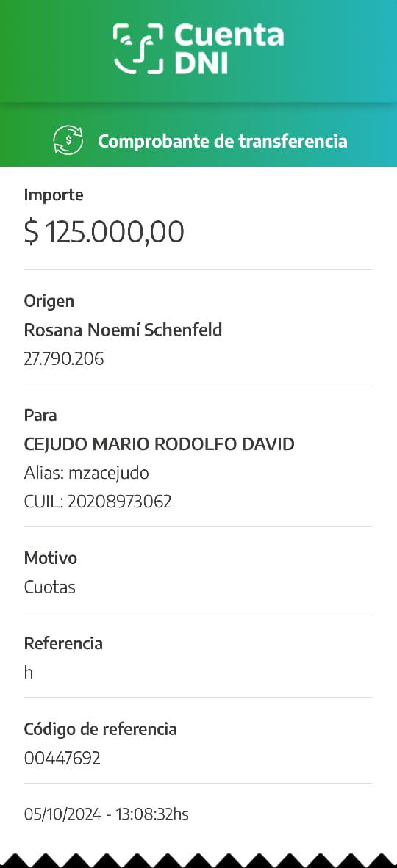Click the Comprobante de transferencia header
397x868 pixels.
click(223, 141)
